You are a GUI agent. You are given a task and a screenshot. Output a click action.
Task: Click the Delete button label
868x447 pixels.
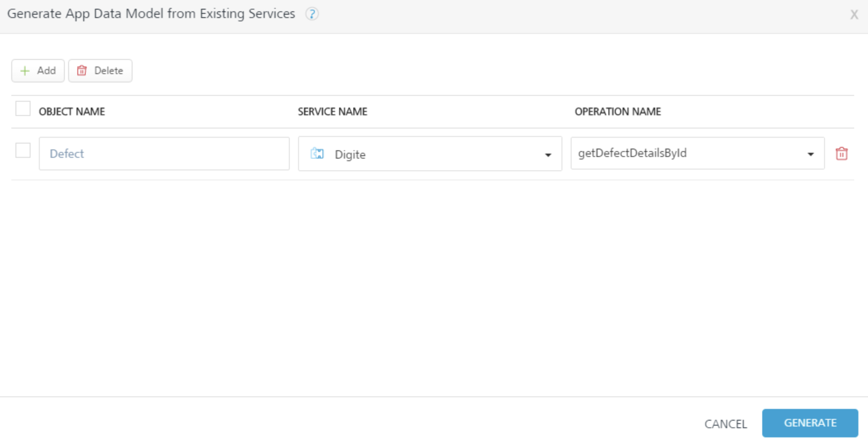coord(109,71)
